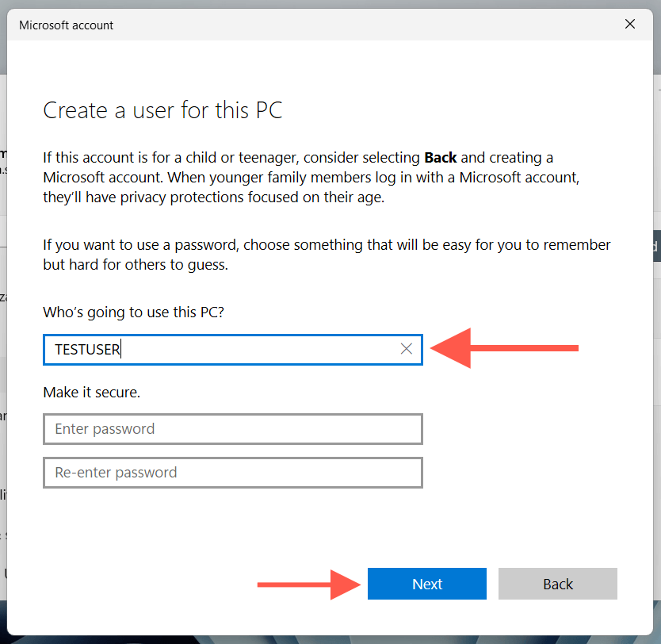Click the 'Create a user for this PC' heading
Screen dimensions: 661x644
[x=162, y=110]
